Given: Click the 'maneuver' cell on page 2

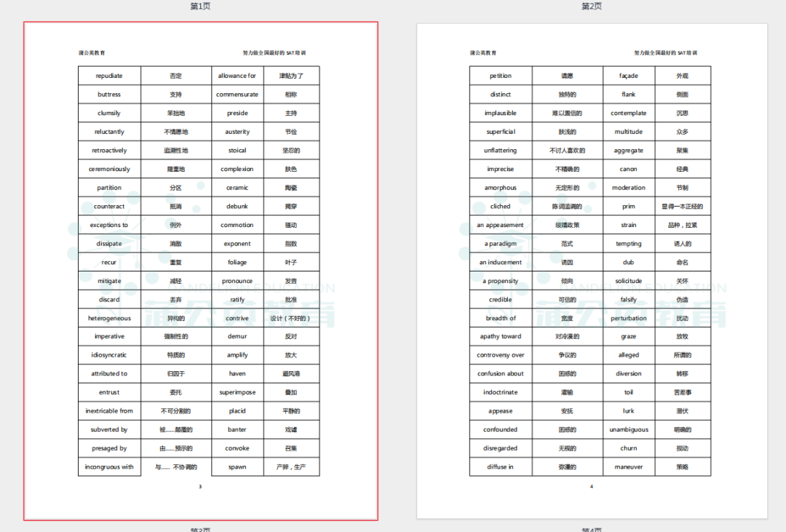Looking at the screenshot, I should point(629,467).
